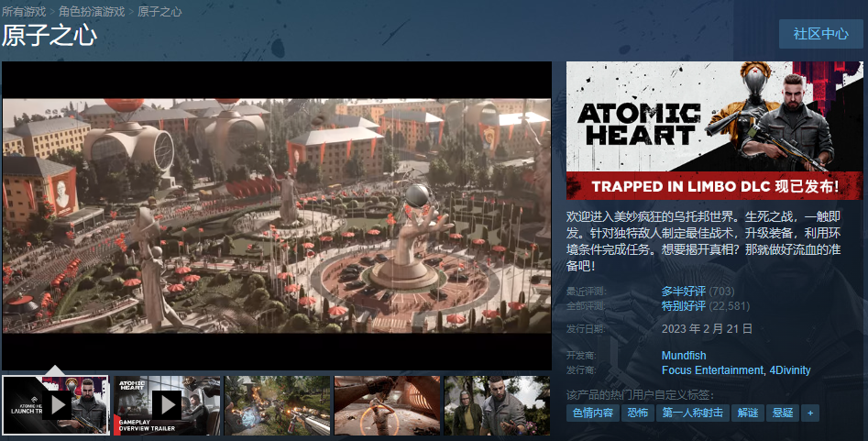Click the 原子之心 breadcrumb link

[x=159, y=11]
